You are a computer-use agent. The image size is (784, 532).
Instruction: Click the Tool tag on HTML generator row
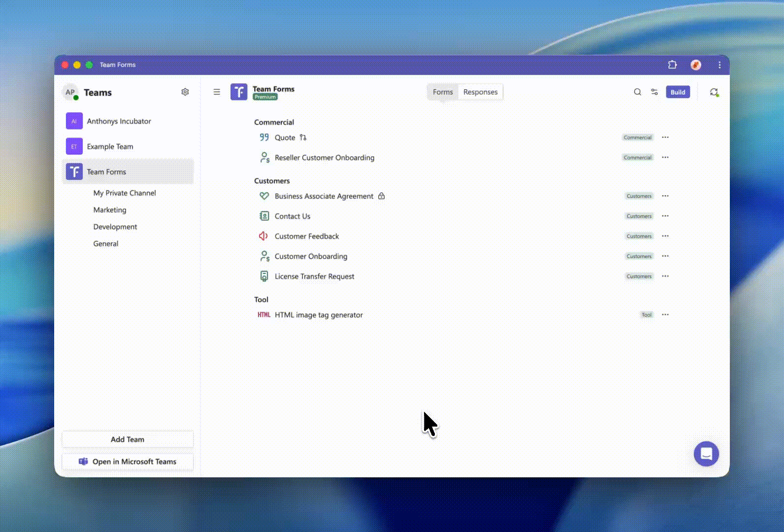pos(647,315)
